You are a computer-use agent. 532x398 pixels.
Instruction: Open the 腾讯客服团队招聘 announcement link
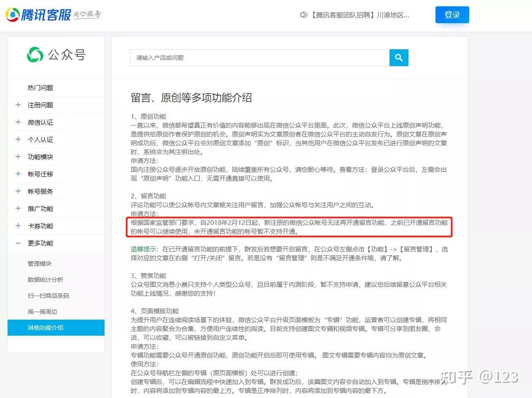point(358,15)
